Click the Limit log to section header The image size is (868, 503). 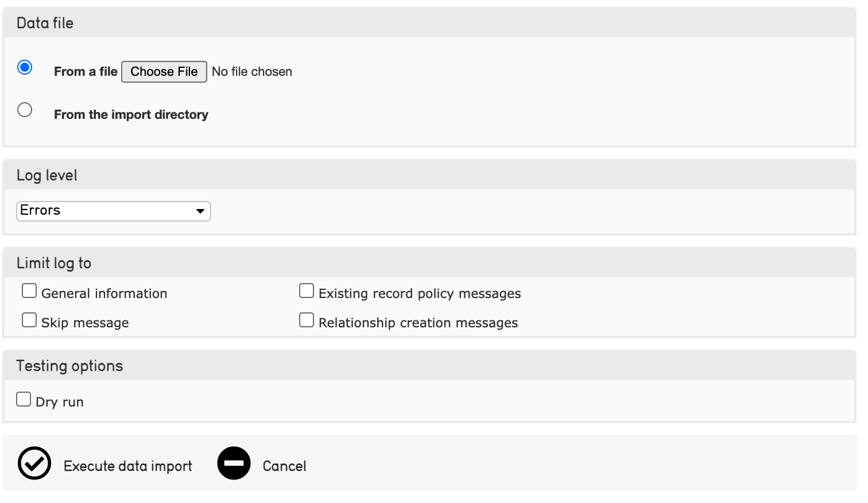pos(54,263)
